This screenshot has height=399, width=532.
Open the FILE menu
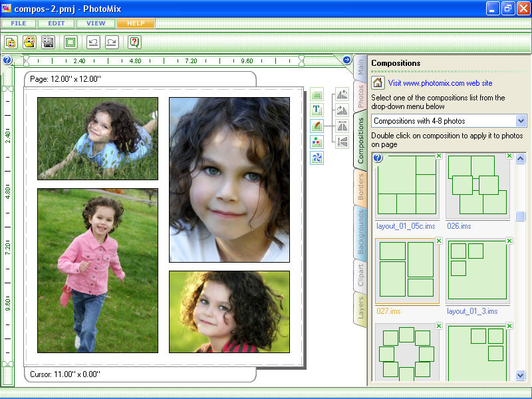tap(19, 23)
